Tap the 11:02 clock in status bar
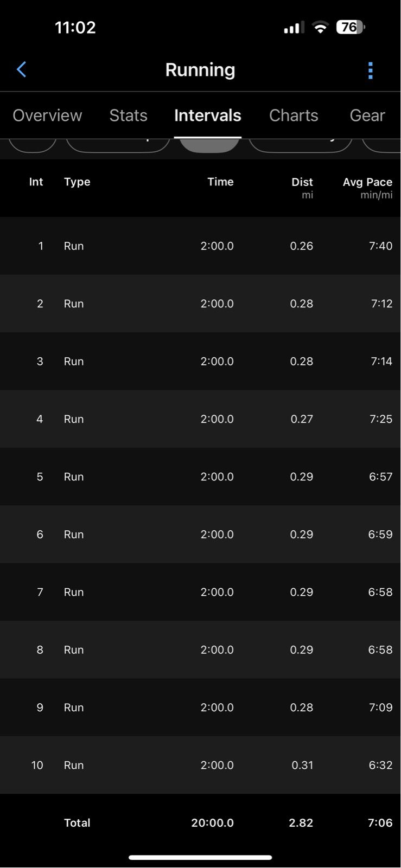The height and width of the screenshot is (868, 401). pyautogui.click(x=75, y=27)
